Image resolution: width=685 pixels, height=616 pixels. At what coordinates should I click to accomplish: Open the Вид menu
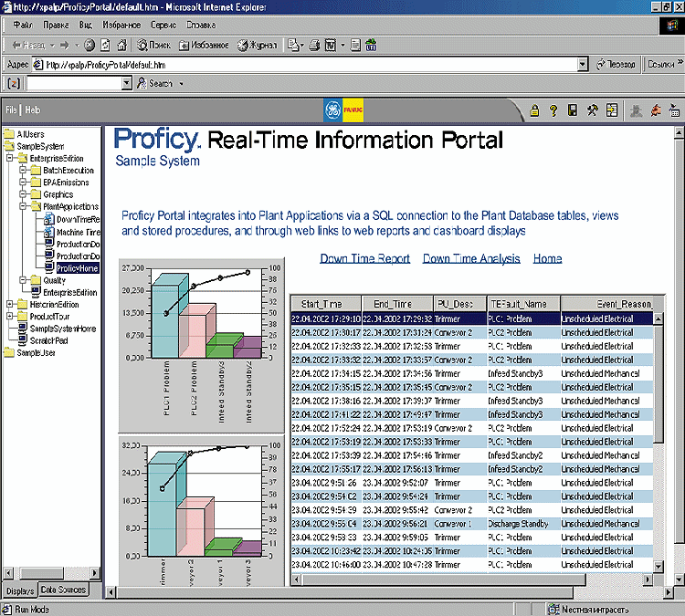pyautogui.click(x=86, y=25)
